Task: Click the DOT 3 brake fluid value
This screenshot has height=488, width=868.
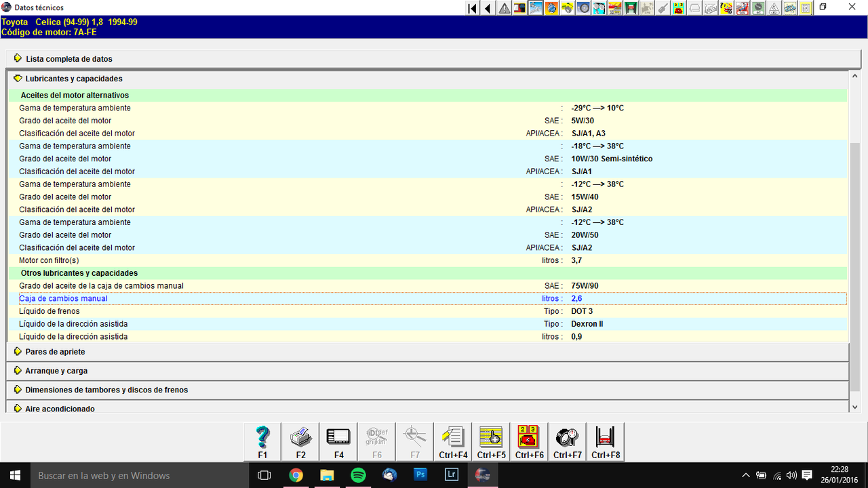Action: [x=582, y=311]
